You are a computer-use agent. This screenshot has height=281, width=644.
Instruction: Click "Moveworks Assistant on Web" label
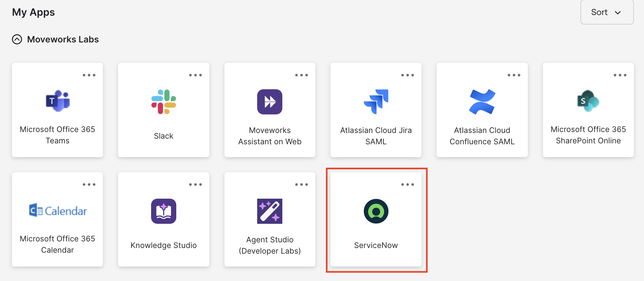pos(270,136)
